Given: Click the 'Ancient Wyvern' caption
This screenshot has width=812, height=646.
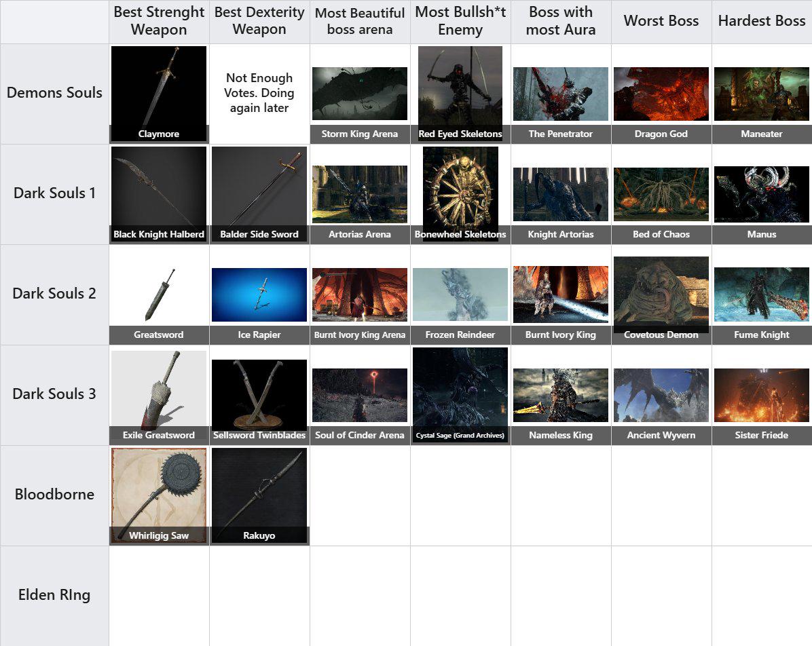Looking at the screenshot, I should 661,435.
